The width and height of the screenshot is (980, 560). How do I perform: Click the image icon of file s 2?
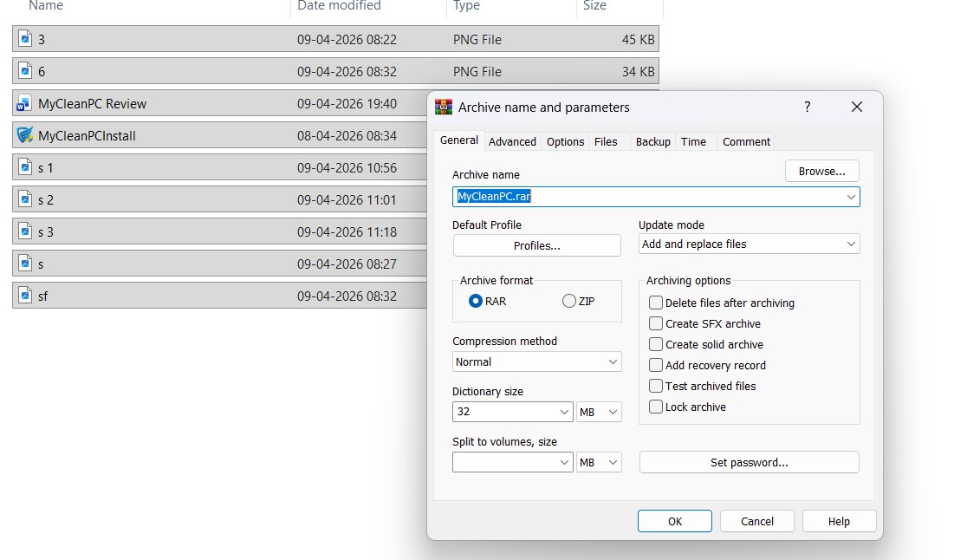coord(25,199)
